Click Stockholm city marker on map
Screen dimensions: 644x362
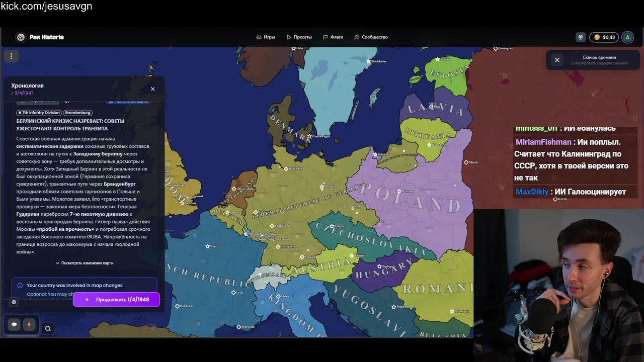[x=368, y=61]
